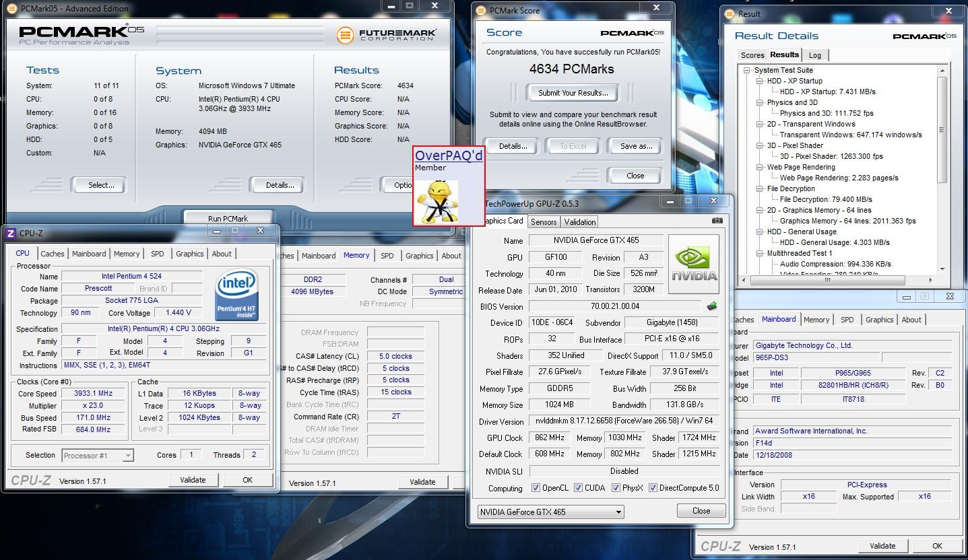Collapse the Multithreaded Test 1 node
The width and height of the screenshot is (968, 560).
(x=760, y=253)
